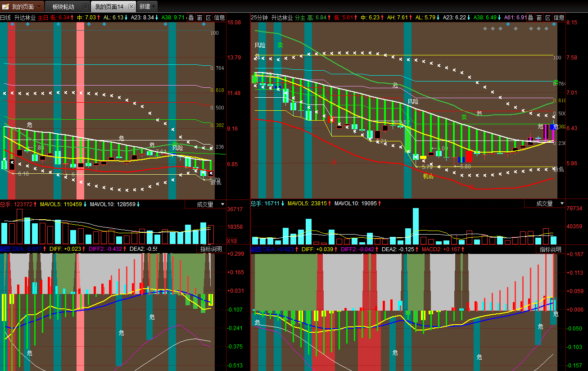Viewport: 588px width, 371px height.
Task: Close the 我的页面14 tab
Action: click(131, 6)
